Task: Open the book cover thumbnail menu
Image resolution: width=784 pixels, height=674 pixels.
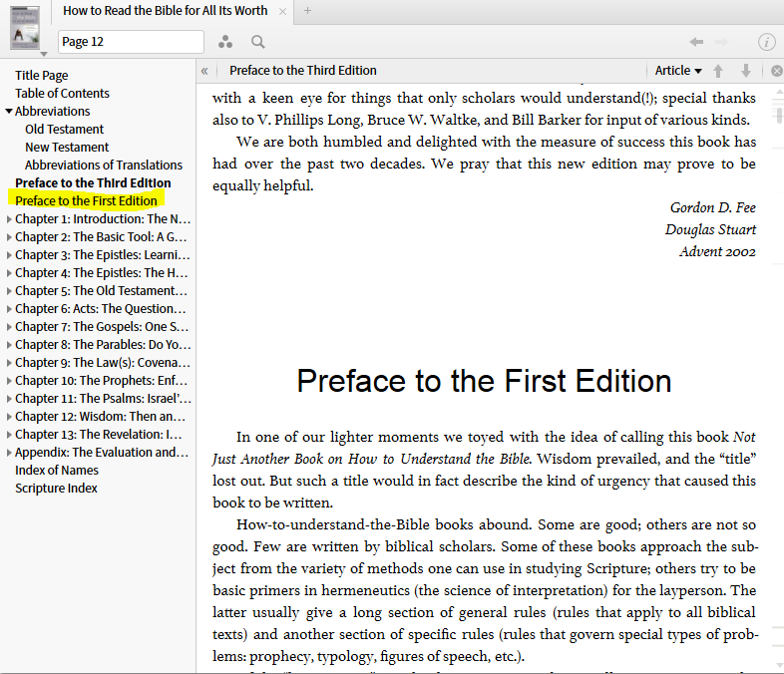Action: (25, 28)
